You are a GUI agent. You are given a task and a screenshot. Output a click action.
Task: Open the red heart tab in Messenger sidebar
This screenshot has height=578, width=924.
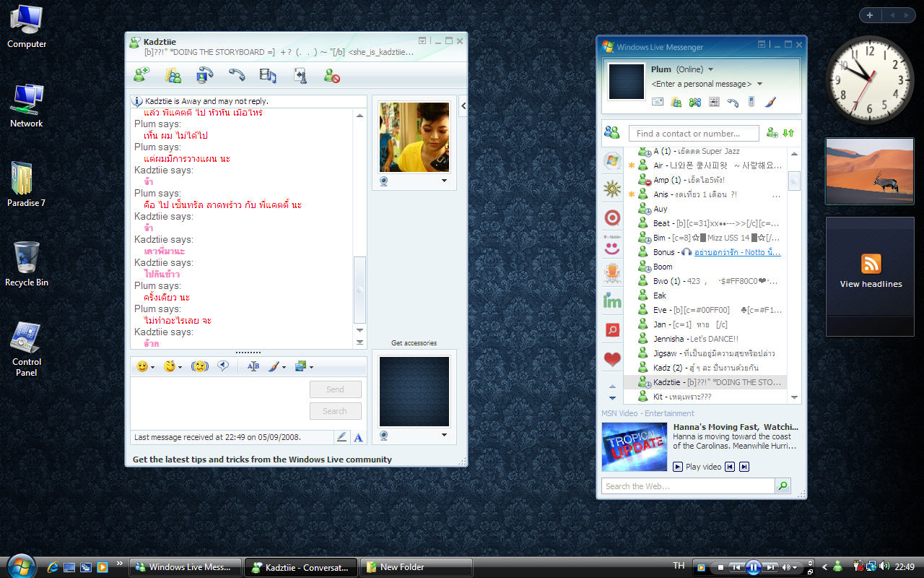click(612, 359)
